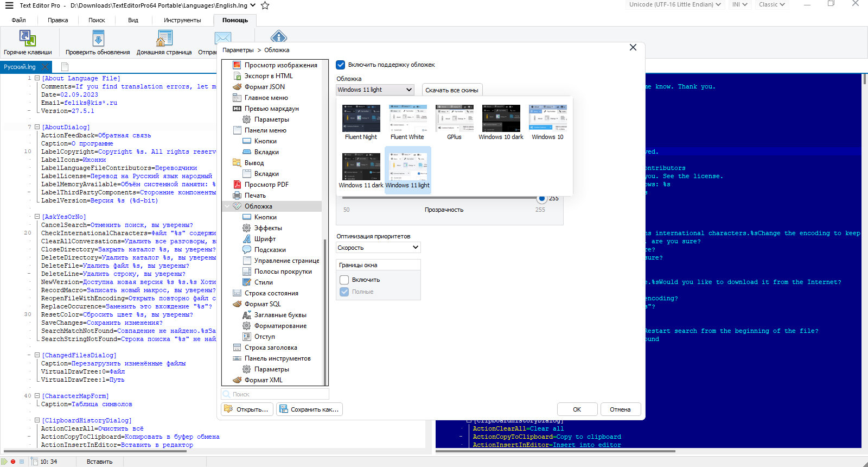Click the hamburger menu icon
Image resolution: width=868 pixels, height=467 pixels.
(9, 5)
